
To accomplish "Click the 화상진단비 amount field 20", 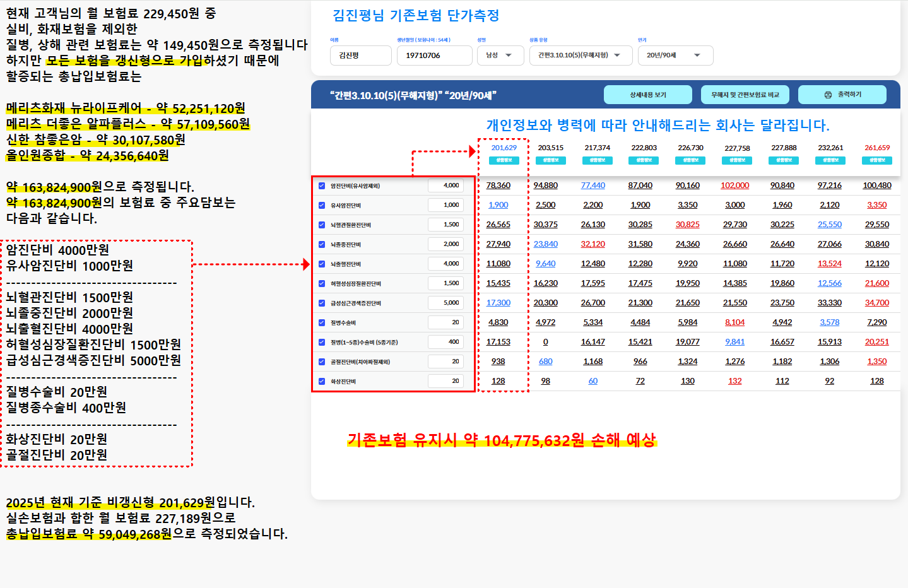I will click(446, 381).
